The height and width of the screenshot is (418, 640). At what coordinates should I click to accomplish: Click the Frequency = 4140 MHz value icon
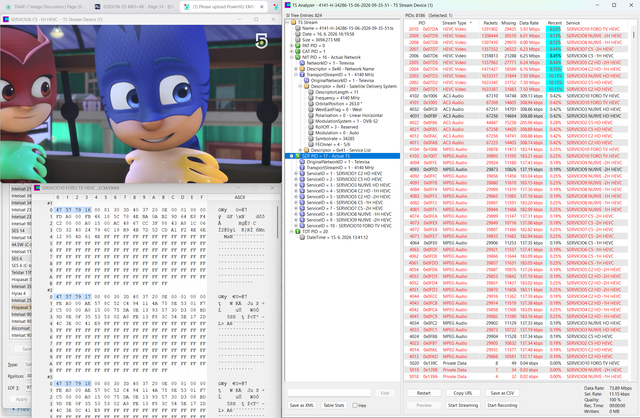pyautogui.click(x=311, y=98)
